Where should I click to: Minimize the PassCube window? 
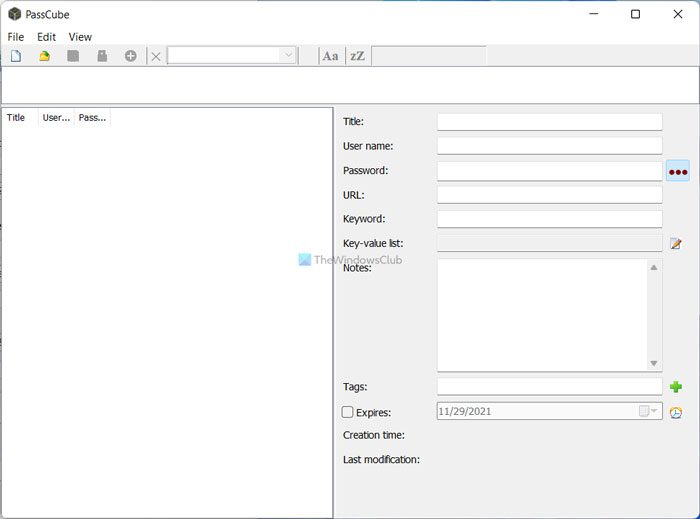coord(594,14)
